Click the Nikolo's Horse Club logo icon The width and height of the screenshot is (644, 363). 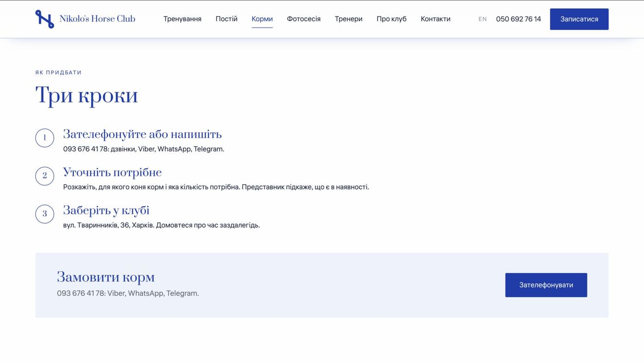pos(45,19)
